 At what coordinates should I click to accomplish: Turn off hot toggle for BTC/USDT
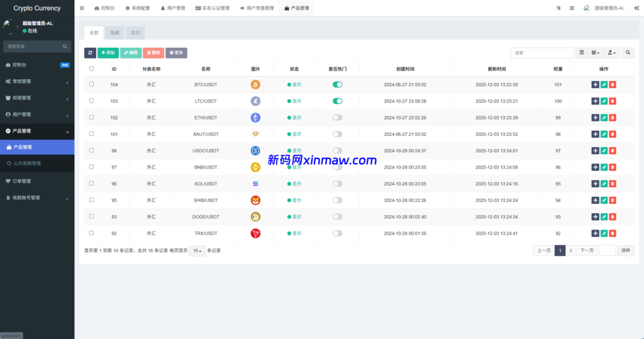337,85
